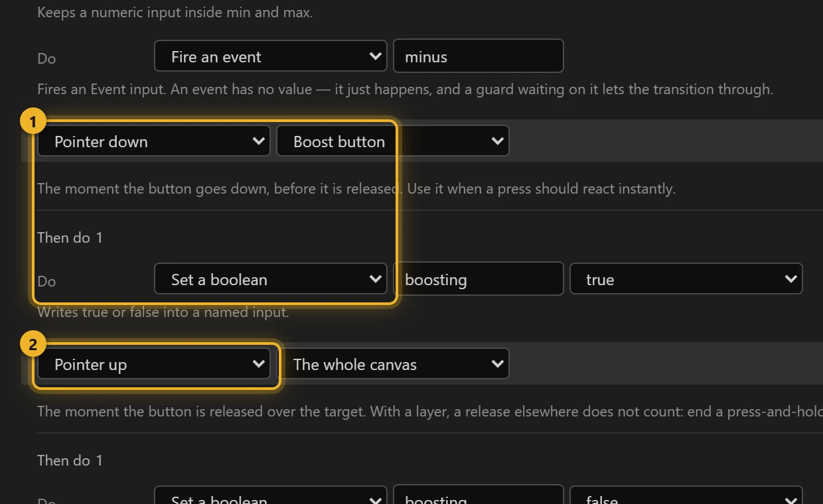Click the "boosting" field next to true
The image size is (823, 504).
[x=479, y=279]
